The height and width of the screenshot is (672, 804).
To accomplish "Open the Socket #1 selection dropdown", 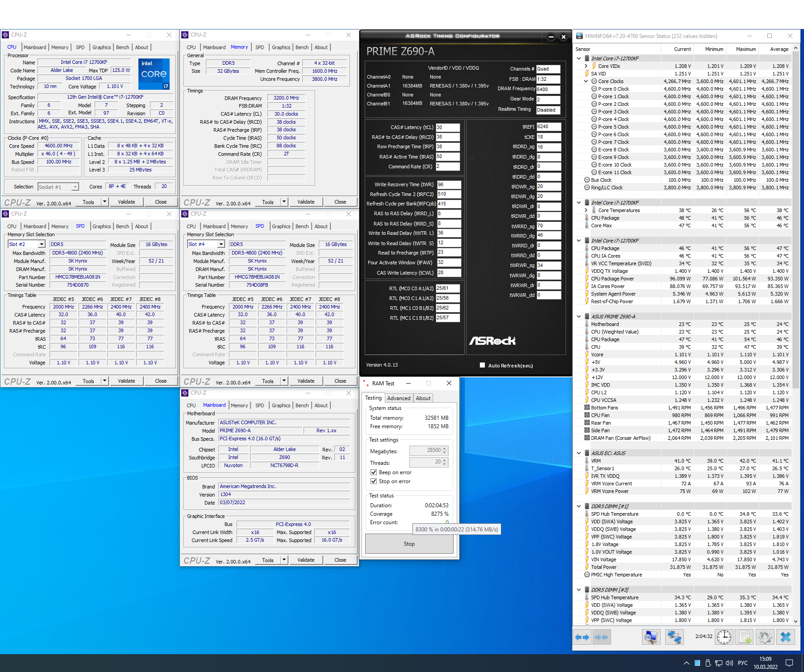I will pos(75,187).
